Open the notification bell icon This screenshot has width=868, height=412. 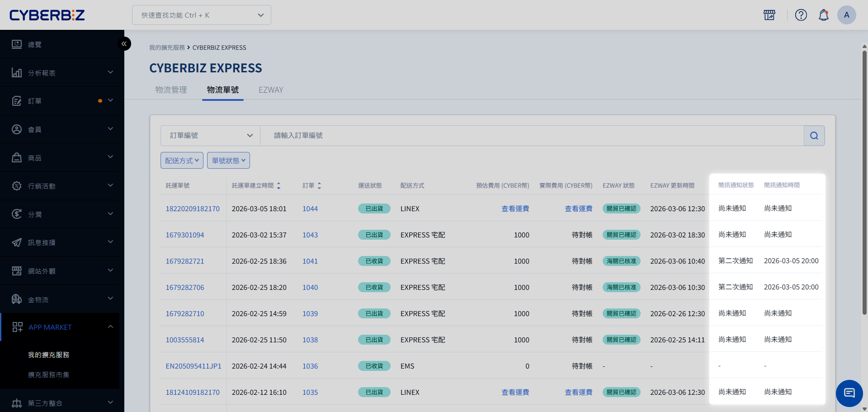point(823,15)
